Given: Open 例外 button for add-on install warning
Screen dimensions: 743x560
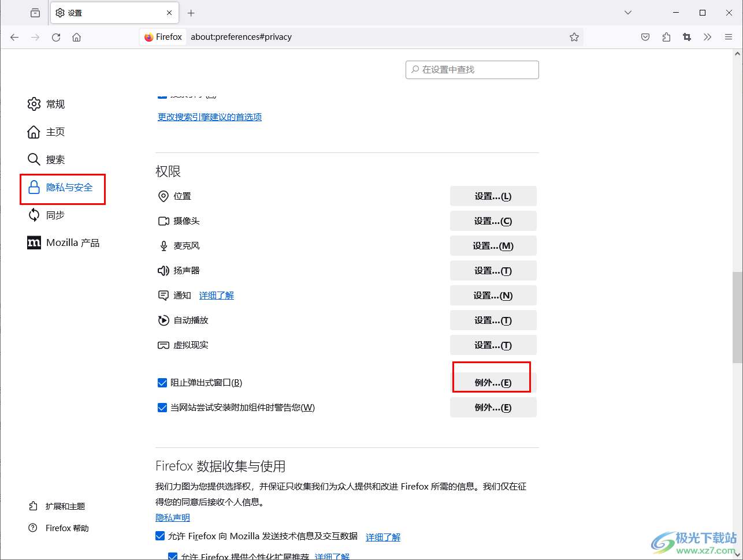Looking at the screenshot, I should (x=493, y=408).
